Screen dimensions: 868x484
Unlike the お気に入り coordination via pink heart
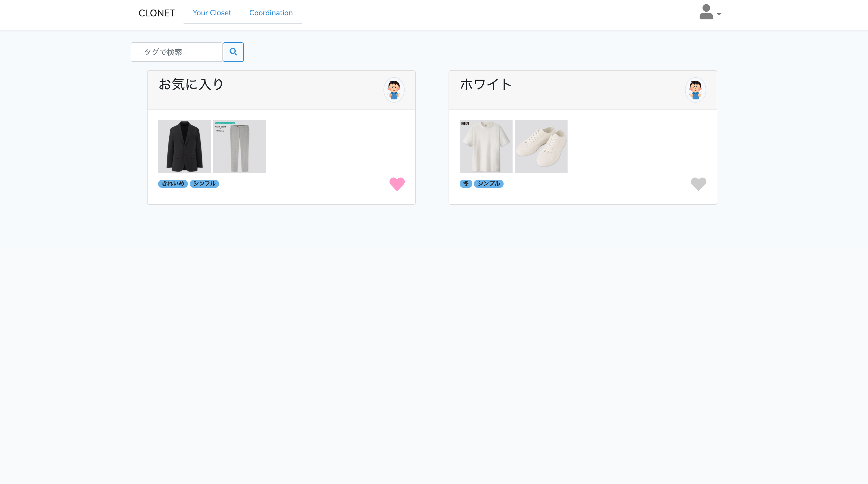click(x=397, y=184)
